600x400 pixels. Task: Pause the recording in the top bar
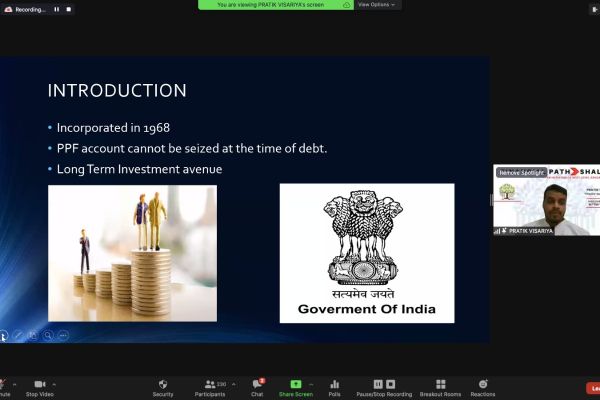pos(56,9)
